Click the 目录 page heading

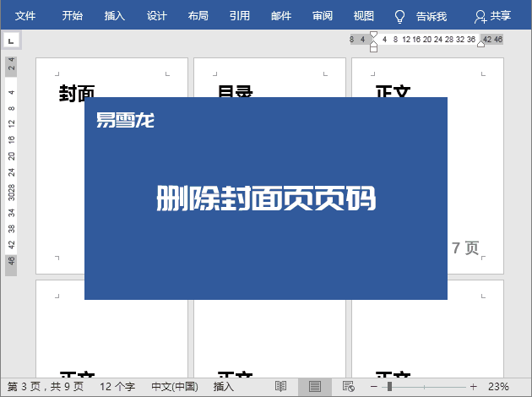tap(235, 91)
